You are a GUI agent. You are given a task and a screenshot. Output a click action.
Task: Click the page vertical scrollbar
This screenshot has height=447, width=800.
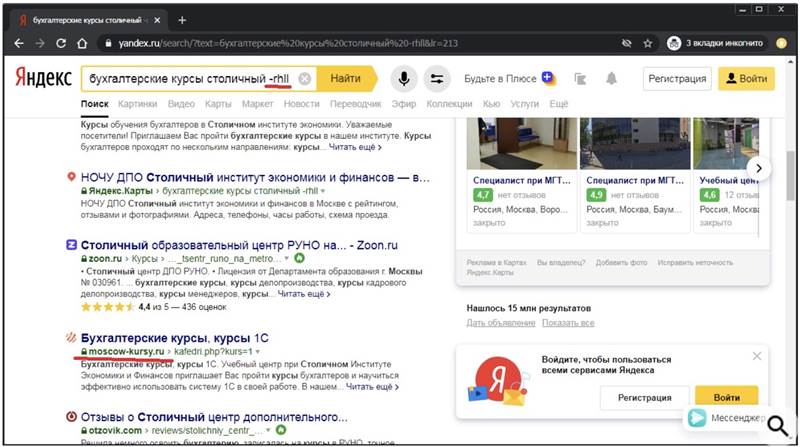tap(790, 175)
